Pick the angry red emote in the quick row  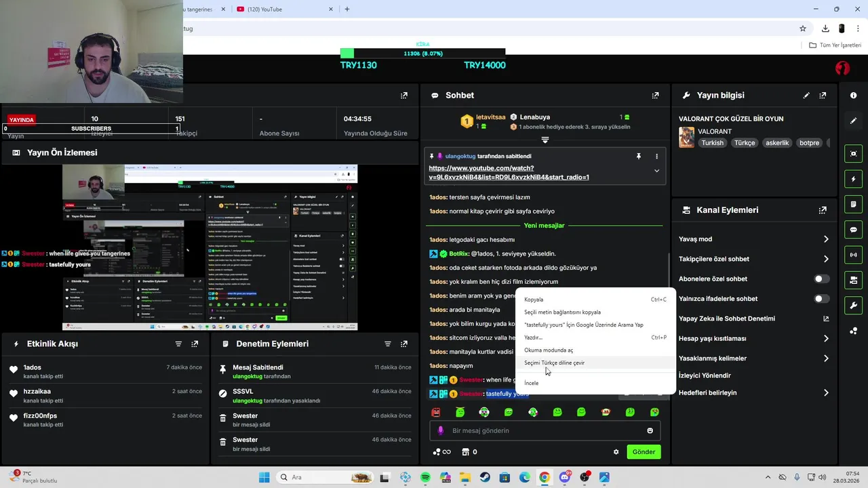436,412
